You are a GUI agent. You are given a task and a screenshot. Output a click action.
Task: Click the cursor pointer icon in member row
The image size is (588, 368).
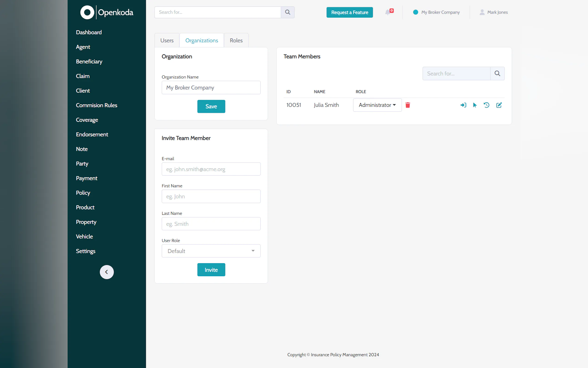point(475,105)
